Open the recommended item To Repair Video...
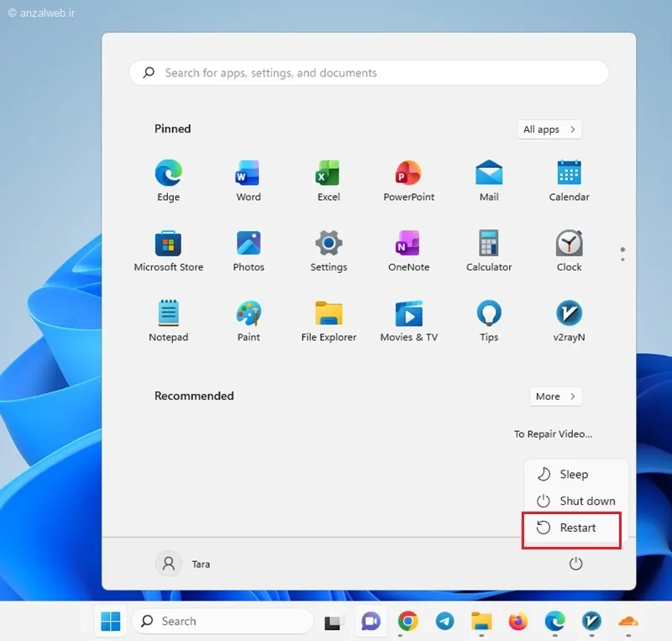This screenshot has width=672, height=641. tap(553, 433)
